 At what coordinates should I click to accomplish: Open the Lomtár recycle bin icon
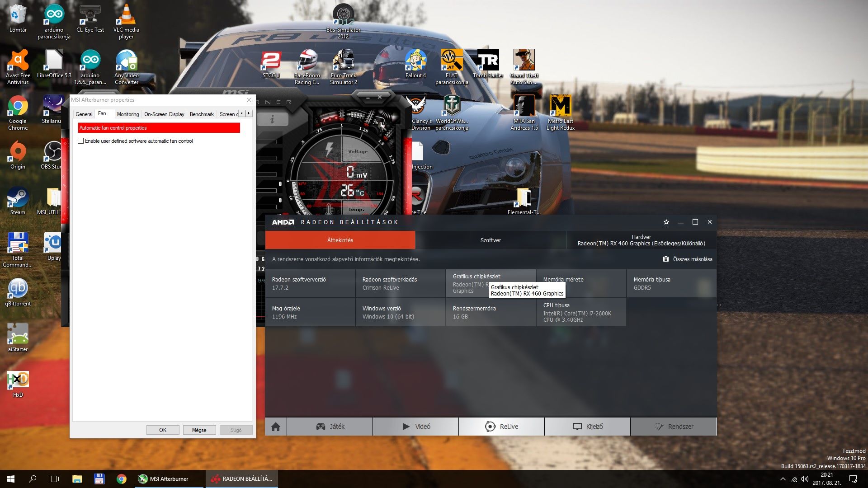click(18, 18)
